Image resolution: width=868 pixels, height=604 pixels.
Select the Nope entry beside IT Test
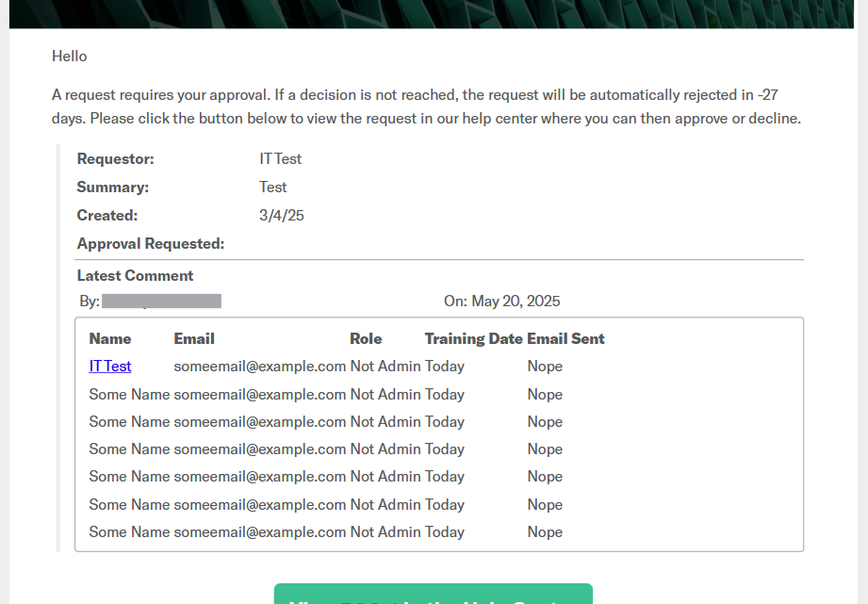tap(545, 366)
